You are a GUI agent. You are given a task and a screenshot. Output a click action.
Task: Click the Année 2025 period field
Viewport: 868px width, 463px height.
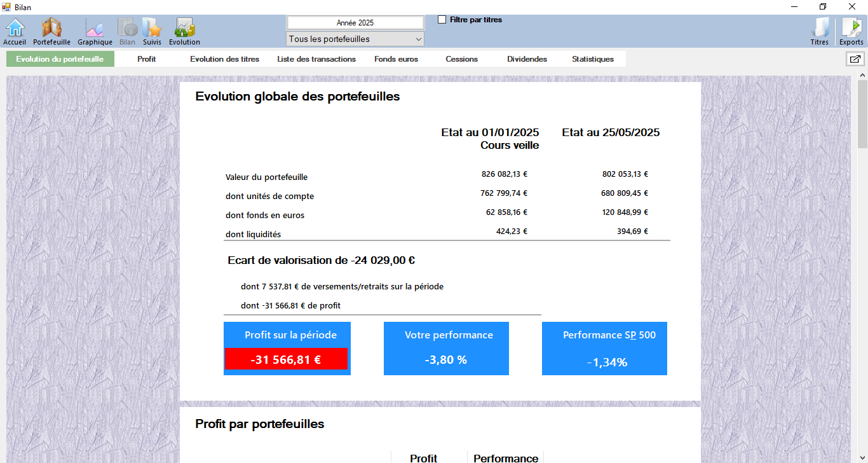(355, 23)
